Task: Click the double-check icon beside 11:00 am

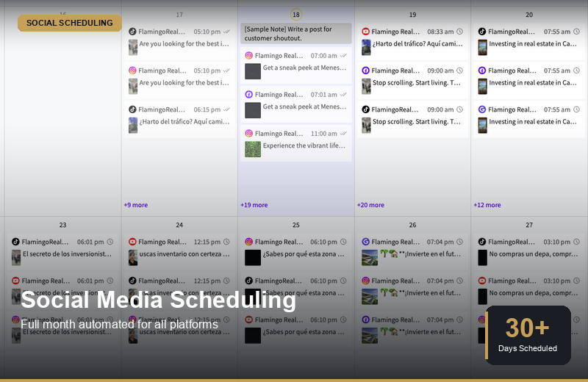Action: (x=343, y=134)
